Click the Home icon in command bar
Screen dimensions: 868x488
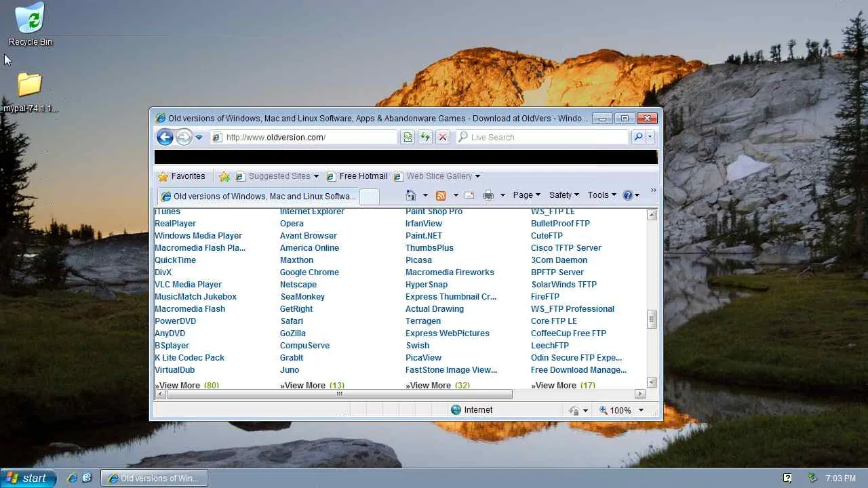pyautogui.click(x=410, y=195)
